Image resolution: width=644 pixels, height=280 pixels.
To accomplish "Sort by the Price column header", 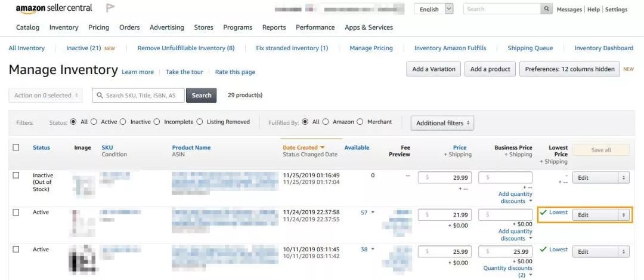I will click(x=460, y=147).
